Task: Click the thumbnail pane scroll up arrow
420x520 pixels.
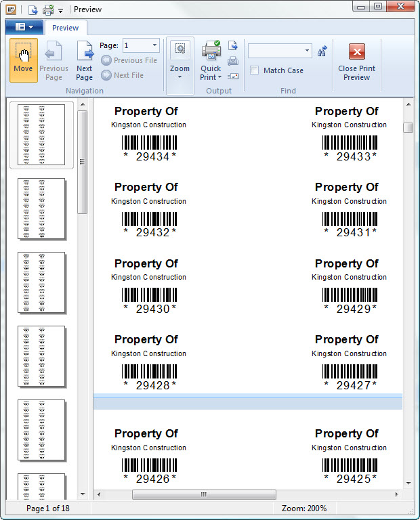Action: click(83, 104)
